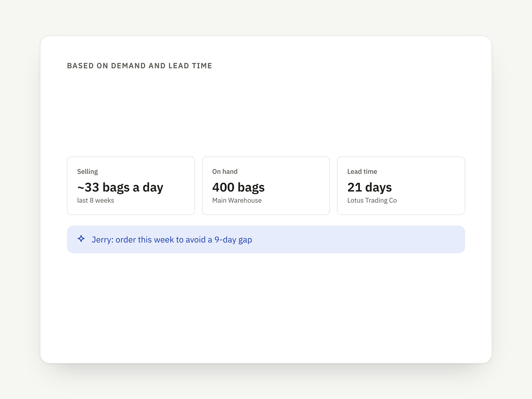Open the 'Jerry: order this week' suggestion banner
Screen dimensions: 532x399
[266, 239]
